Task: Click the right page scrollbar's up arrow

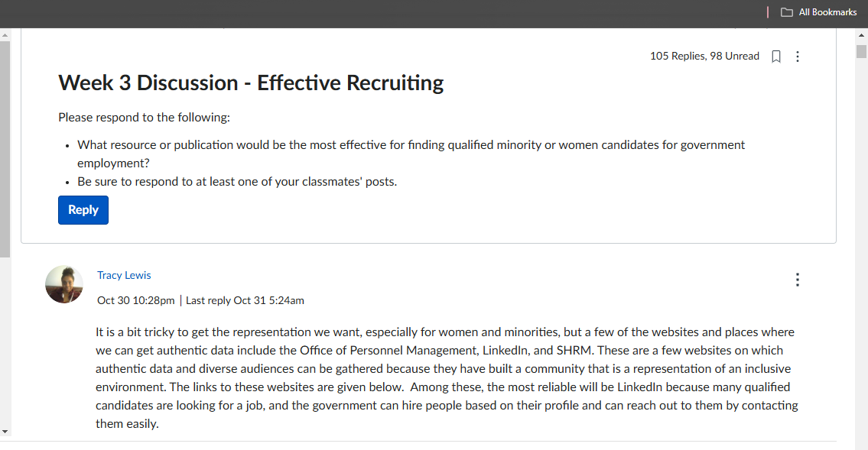Action: pyautogui.click(x=861, y=35)
